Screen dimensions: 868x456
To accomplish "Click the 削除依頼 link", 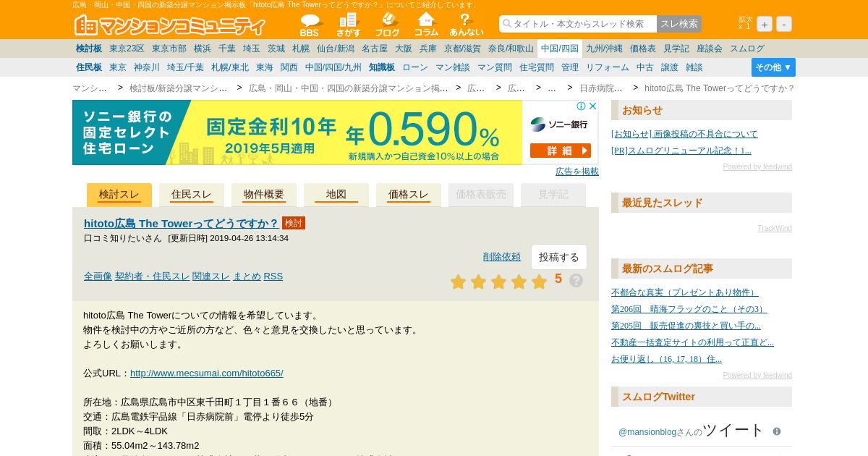I will tap(502, 256).
